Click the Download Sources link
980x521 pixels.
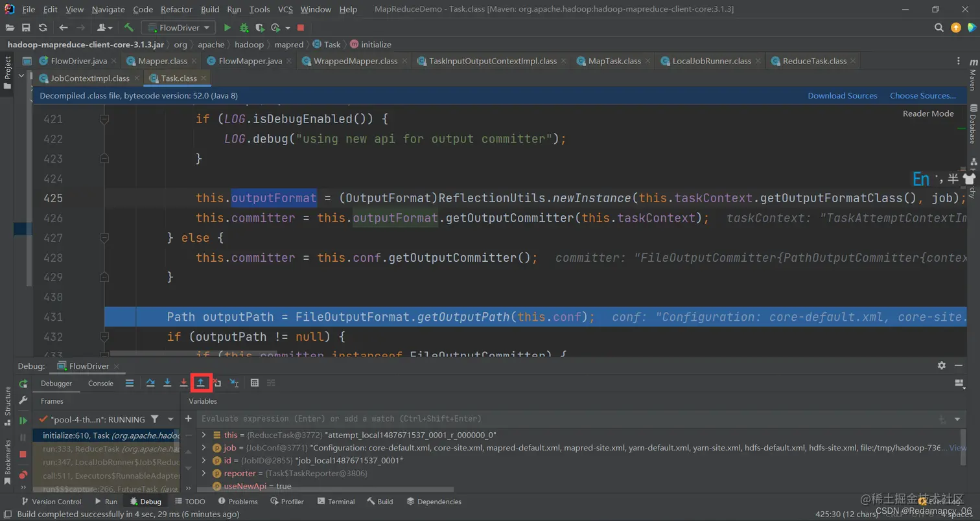click(842, 96)
